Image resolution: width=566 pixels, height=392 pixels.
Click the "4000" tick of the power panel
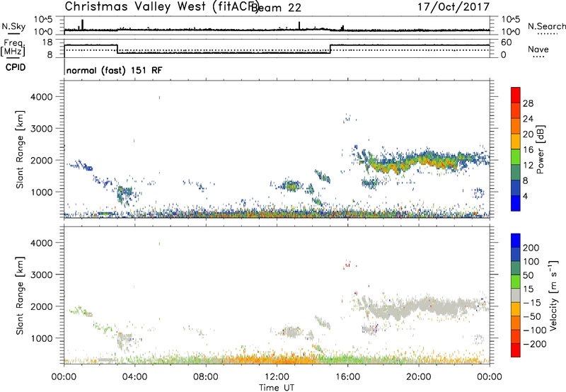pos(41,97)
